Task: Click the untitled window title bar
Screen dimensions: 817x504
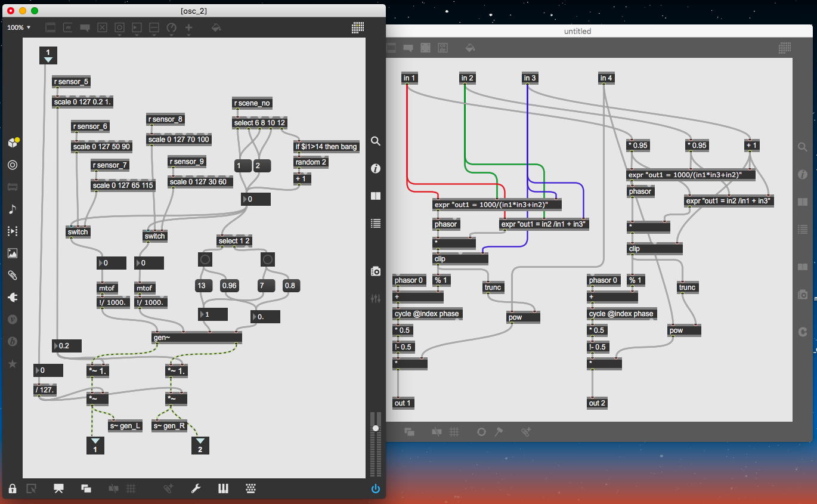Action: (577, 31)
